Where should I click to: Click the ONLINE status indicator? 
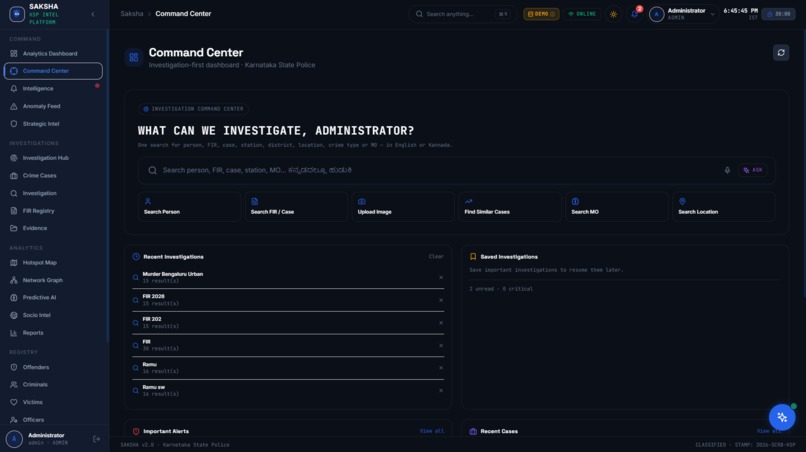(582, 14)
